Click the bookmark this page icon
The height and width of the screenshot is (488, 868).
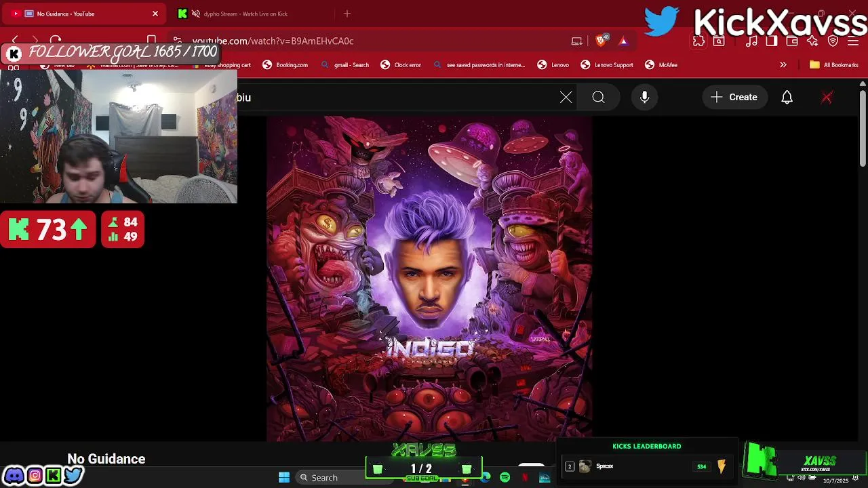(x=152, y=41)
